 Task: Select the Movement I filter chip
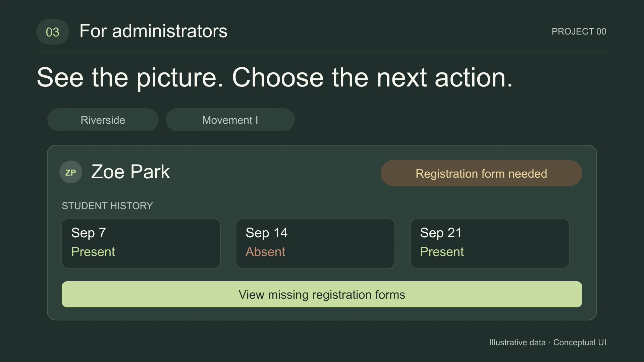click(x=230, y=120)
